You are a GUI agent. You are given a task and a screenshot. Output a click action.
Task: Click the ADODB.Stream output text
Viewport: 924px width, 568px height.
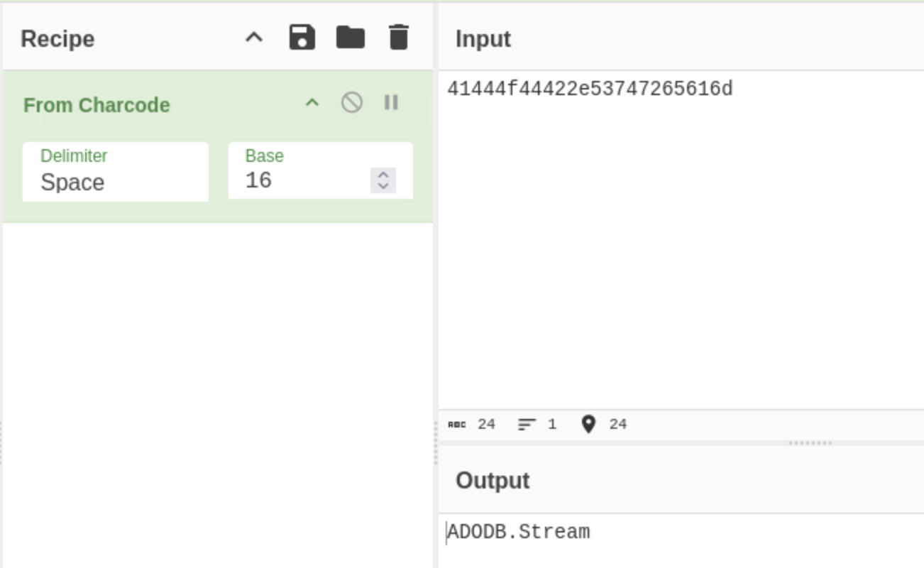click(519, 532)
